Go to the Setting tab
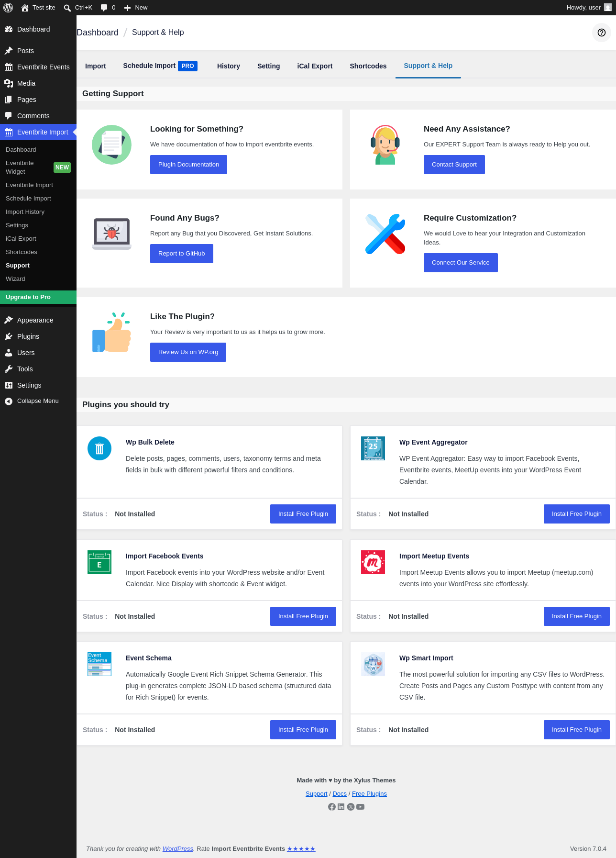 [269, 66]
